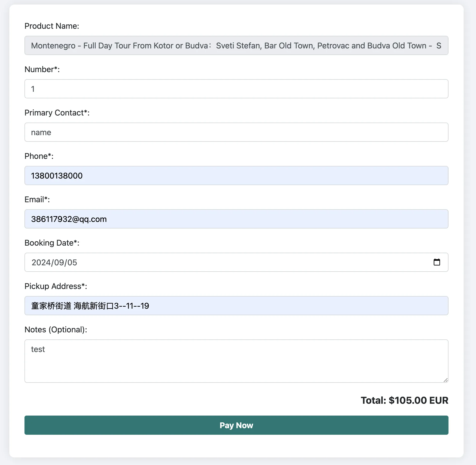Select the Booking Date field text

(54, 263)
